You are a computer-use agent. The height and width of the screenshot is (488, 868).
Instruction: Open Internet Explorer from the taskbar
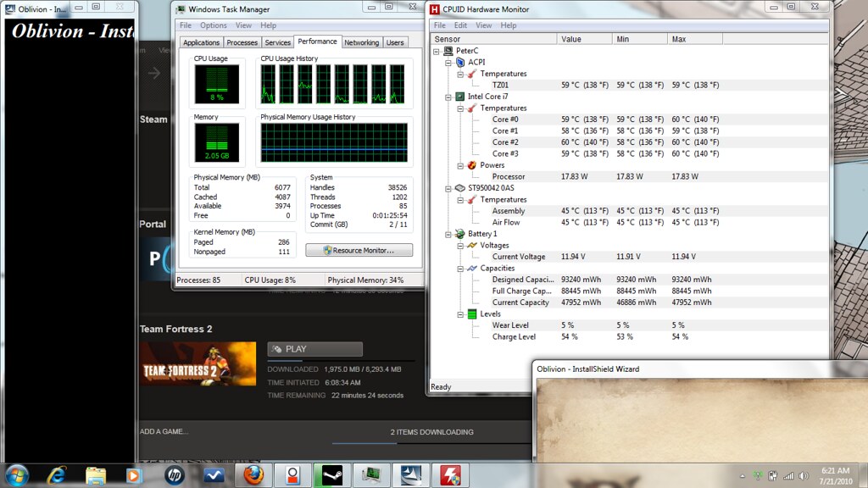(57, 475)
